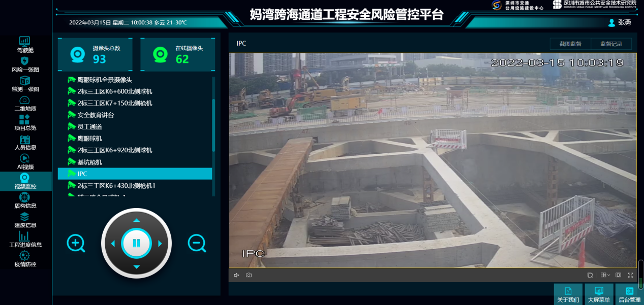This screenshot has height=305, width=644.
Task: Open the video grid layout dropdown
Action: click(x=605, y=275)
